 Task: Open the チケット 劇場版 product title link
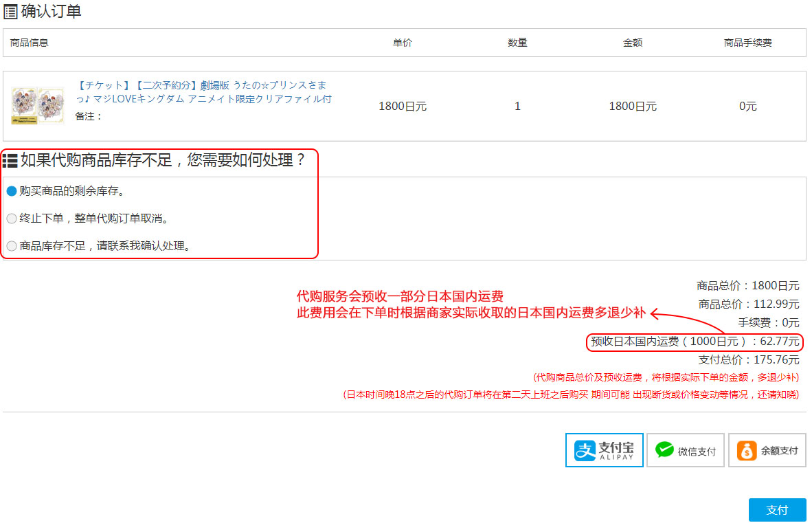(203, 91)
